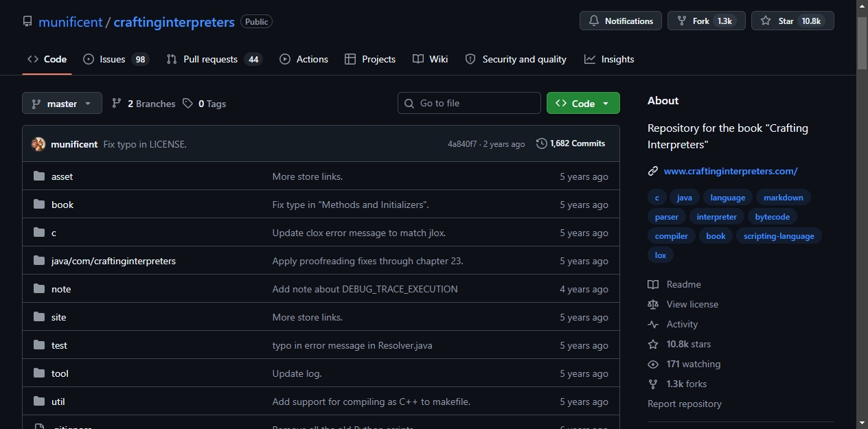
Task: Select the compiler topic tag
Action: tap(672, 236)
